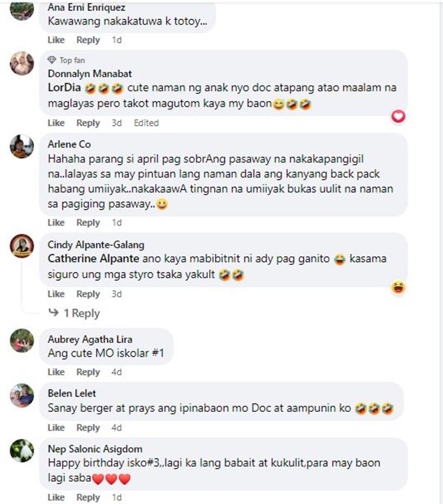The width and height of the screenshot is (443, 504).
Task: Open Donnalyn Manabat's profile picture
Action: (x=22, y=63)
